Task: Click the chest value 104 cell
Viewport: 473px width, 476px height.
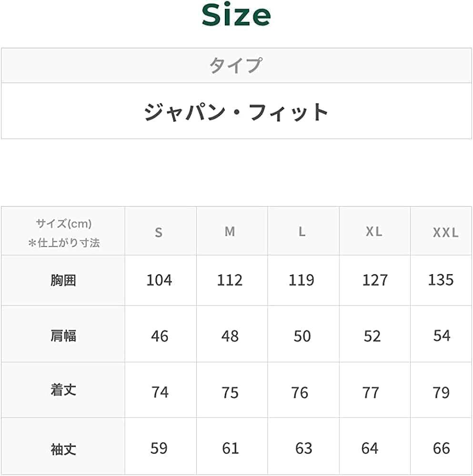Action: (159, 280)
